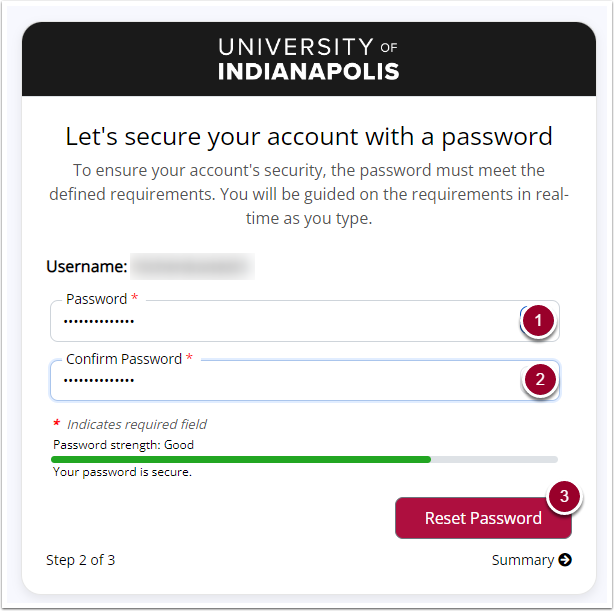Focus the Confirm Password input field

(305, 380)
